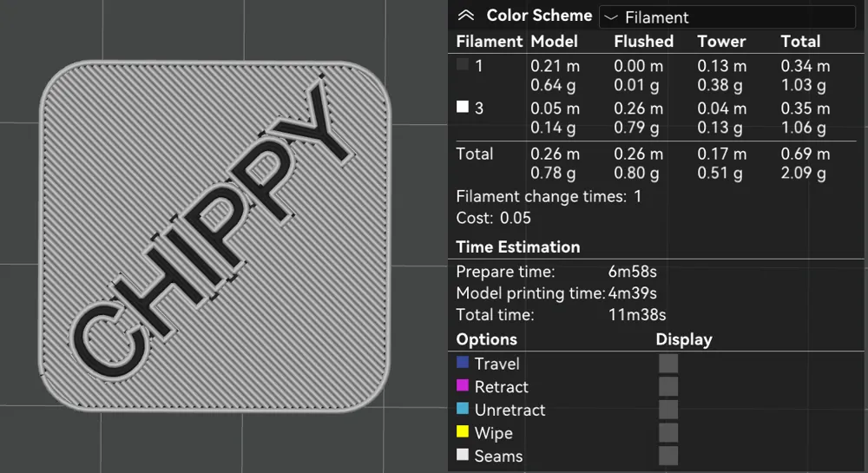Click the Filament column header
The image size is (868, 473).
coord(490,42)
